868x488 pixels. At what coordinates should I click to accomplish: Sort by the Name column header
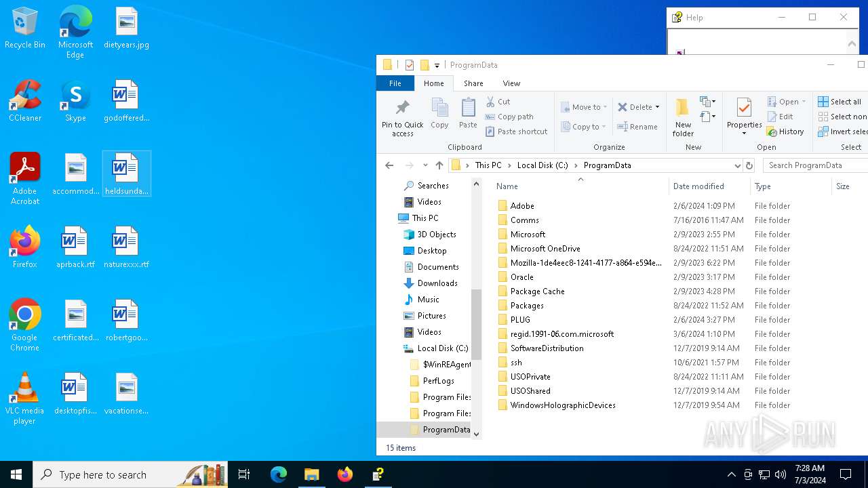tap(580, 186)
